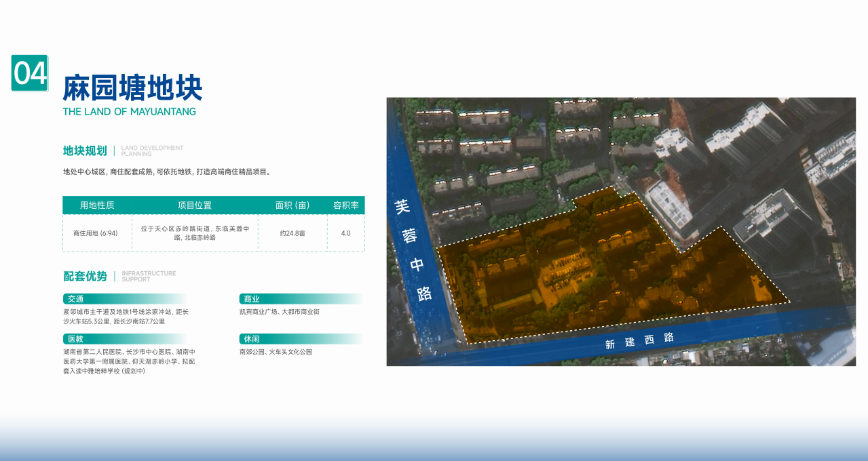Click the 商业 category label
The width and height of the screenshot is (868, 461).
coord(251,299)
